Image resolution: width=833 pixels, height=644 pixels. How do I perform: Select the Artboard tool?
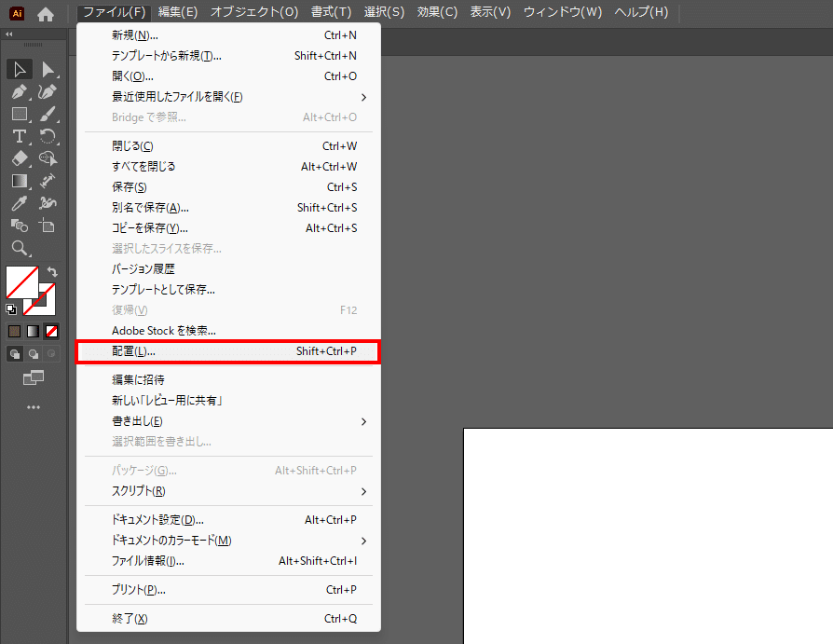click(x=48, y=226)
